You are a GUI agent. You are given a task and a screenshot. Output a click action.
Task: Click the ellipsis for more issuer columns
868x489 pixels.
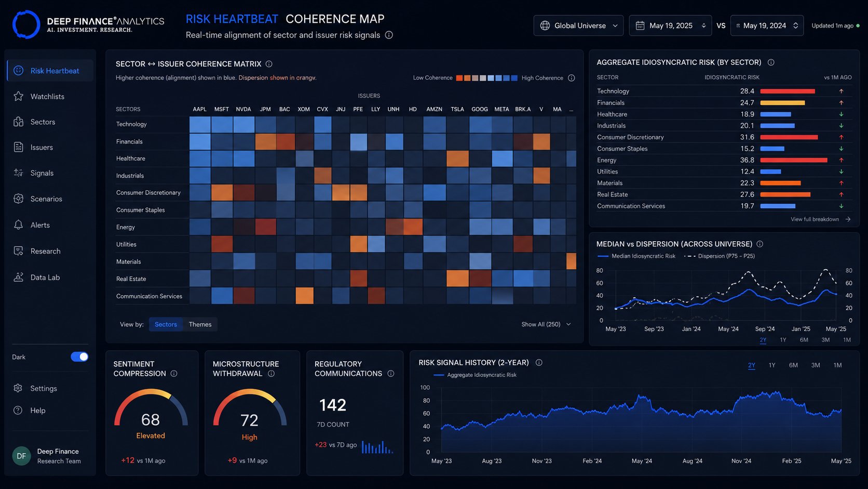click(571, 110)
